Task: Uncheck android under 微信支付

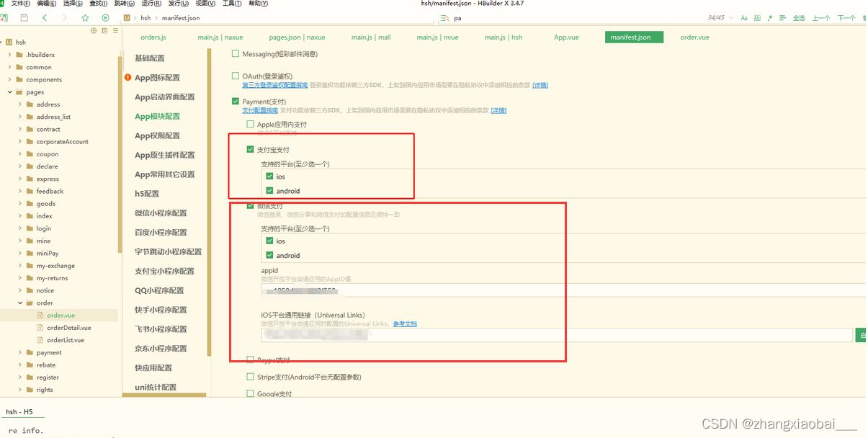Action: [x=269, y=256]
